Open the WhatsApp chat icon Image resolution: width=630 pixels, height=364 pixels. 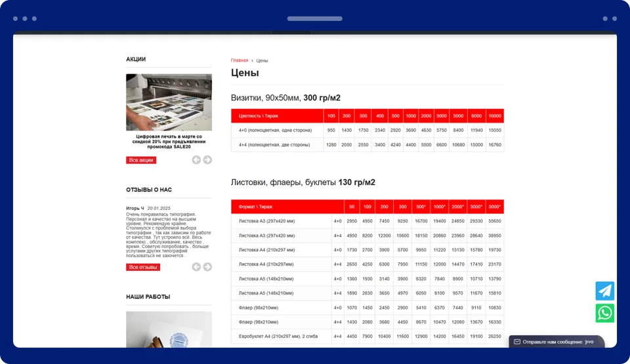(x=604, y=313)
